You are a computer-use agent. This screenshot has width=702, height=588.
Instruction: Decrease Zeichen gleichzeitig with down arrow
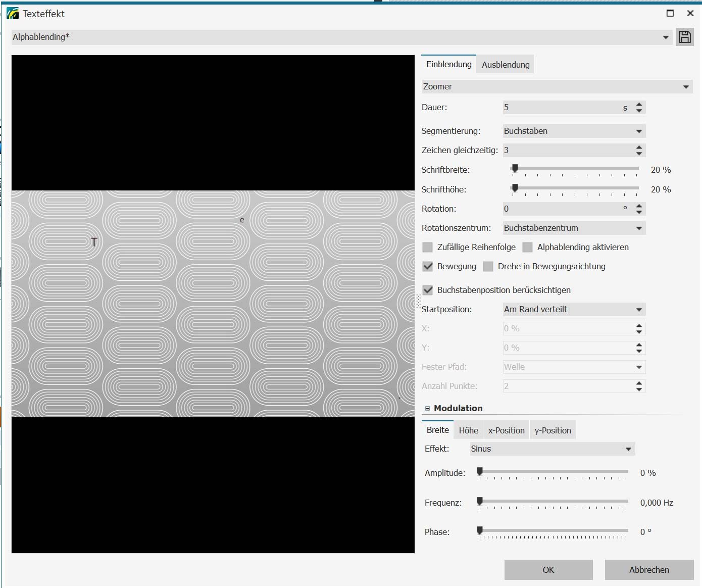pos(639,153)
